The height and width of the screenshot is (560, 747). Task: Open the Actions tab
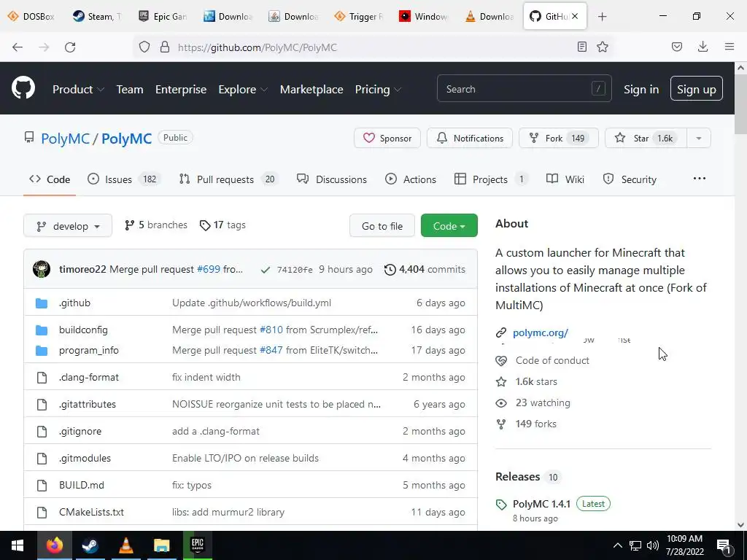[x=411, y=179]
